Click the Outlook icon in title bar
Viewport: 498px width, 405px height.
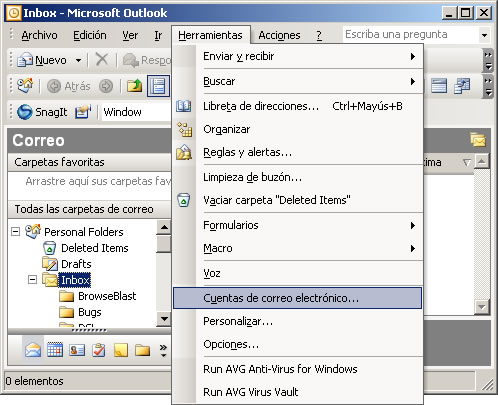[x=14, y=13]
